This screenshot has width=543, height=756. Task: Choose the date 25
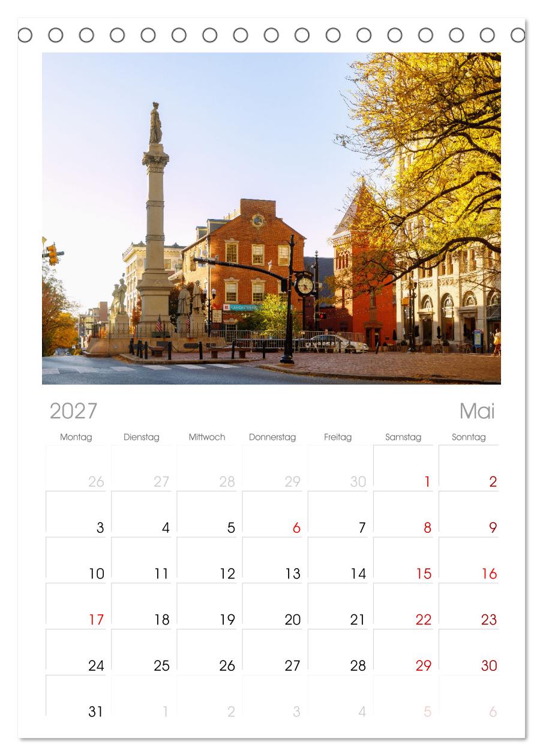(x=162, y=665)
